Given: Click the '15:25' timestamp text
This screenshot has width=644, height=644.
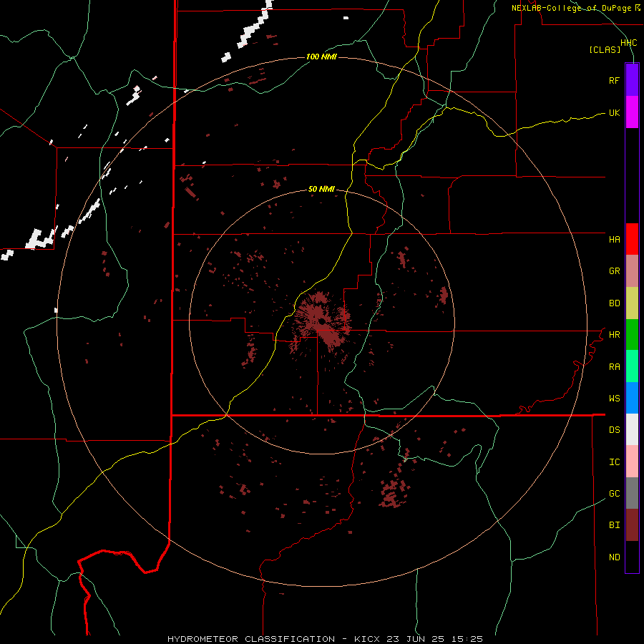Looking at the screenshot, I should pyautogui.click(x=466, y=639).
